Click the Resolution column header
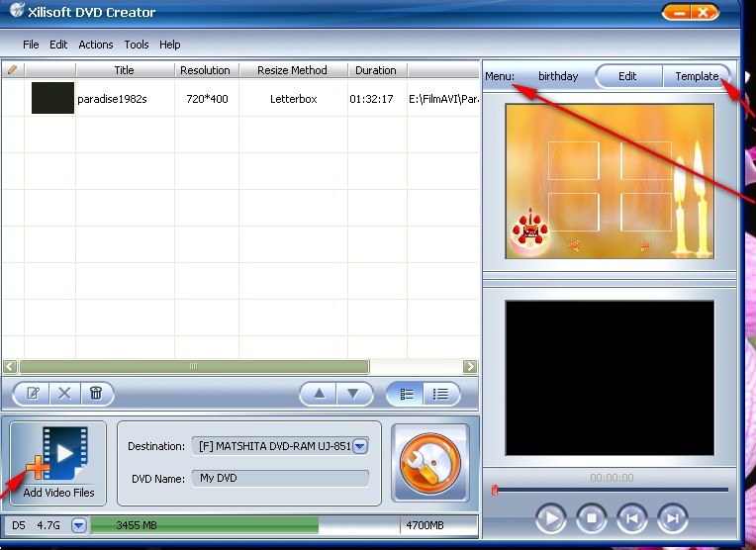Viewport: 756px width, 550px height. pyautogui.click(x=206, y=70)
